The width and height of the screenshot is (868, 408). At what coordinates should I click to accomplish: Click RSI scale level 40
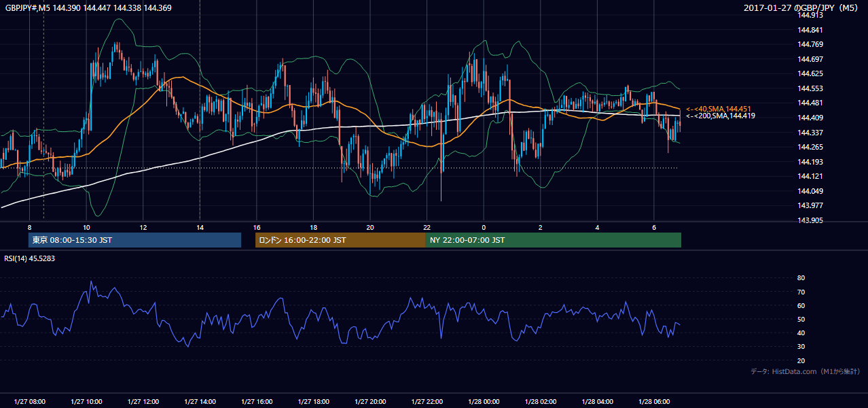[801, 333]
